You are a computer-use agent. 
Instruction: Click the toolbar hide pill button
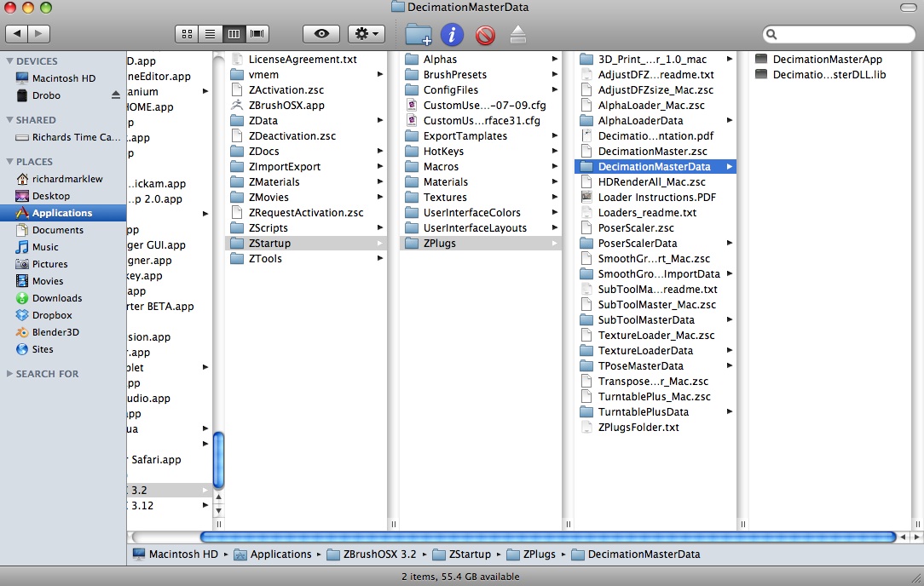pyautogui.click(x=909, y=8)
